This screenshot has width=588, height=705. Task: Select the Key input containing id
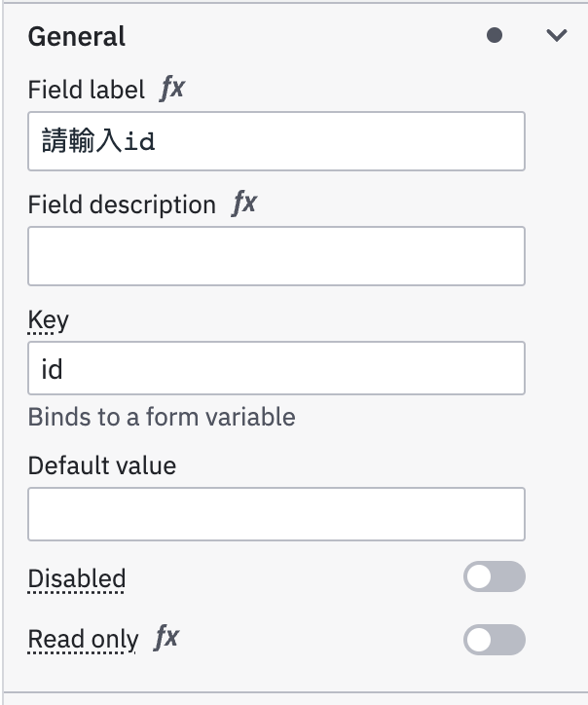click(x=276, y=368)
